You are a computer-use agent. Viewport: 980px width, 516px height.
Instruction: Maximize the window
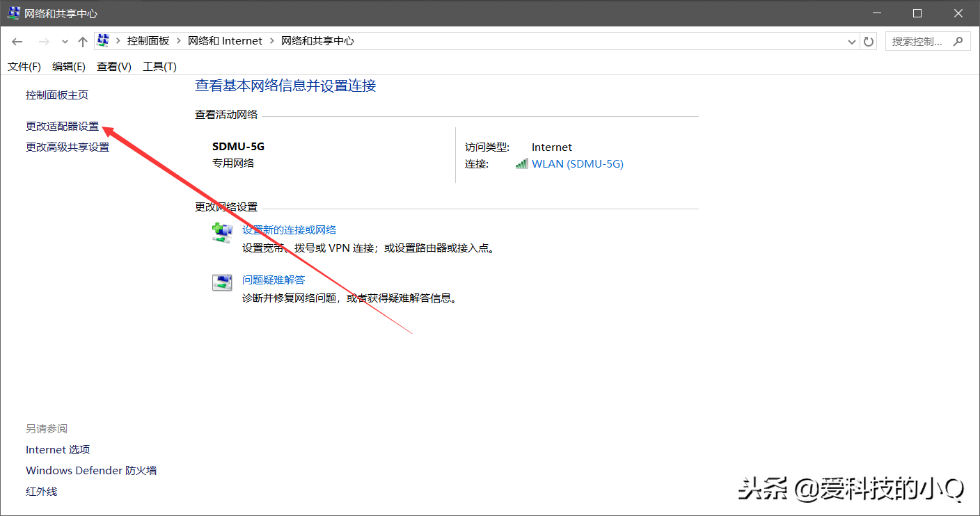917,13
